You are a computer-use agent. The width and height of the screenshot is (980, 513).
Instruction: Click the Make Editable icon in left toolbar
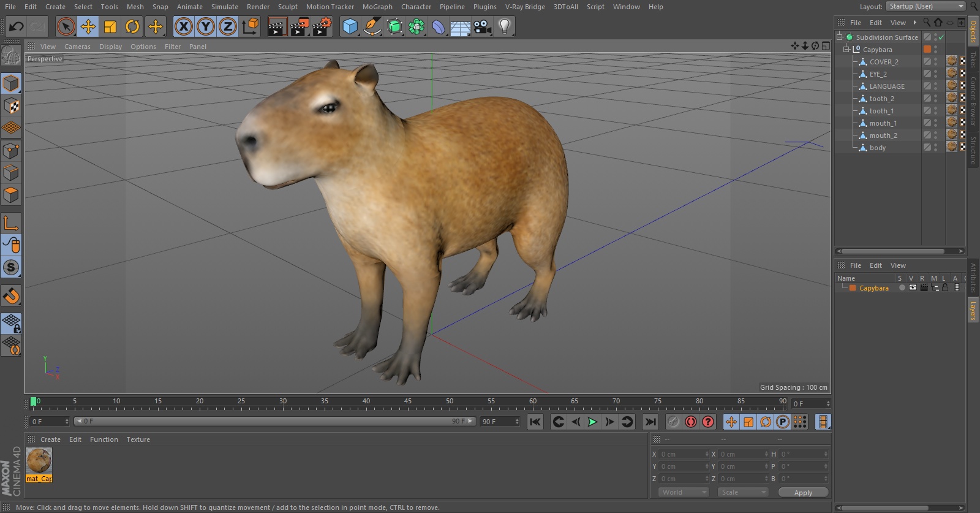pos(11,55)
